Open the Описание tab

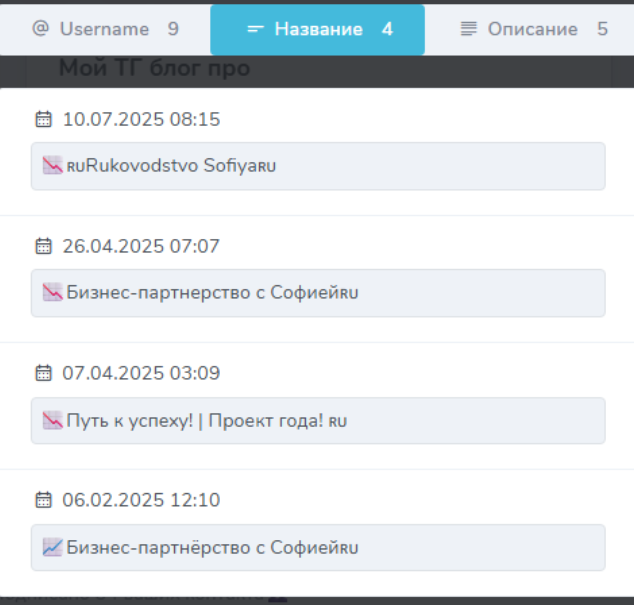(532, 29)
